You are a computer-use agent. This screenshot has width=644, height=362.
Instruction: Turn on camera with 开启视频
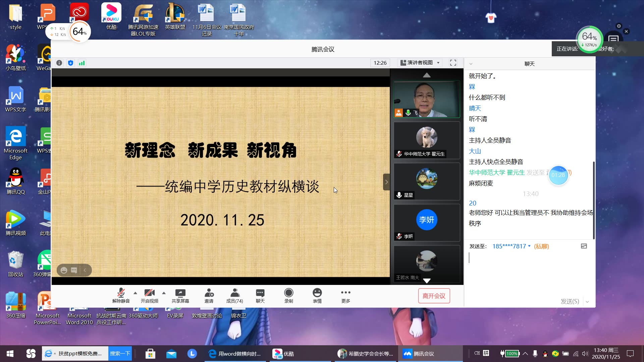150,296
